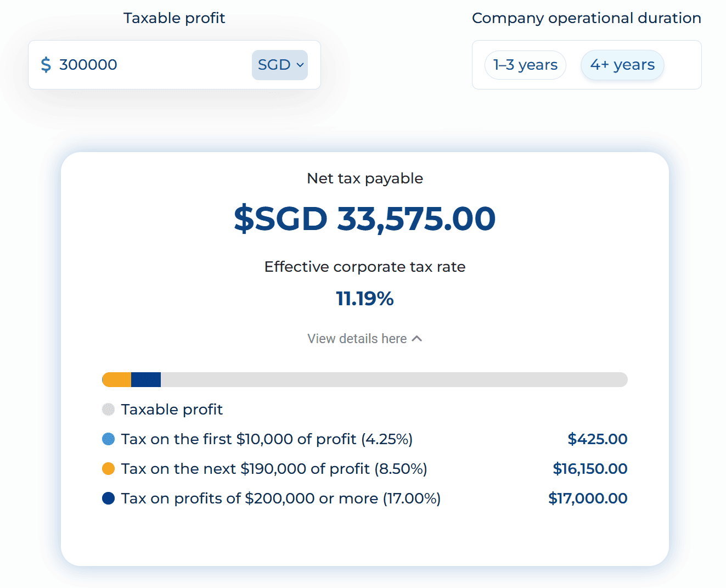Click the Company operational duration heading

click(586, 18)
